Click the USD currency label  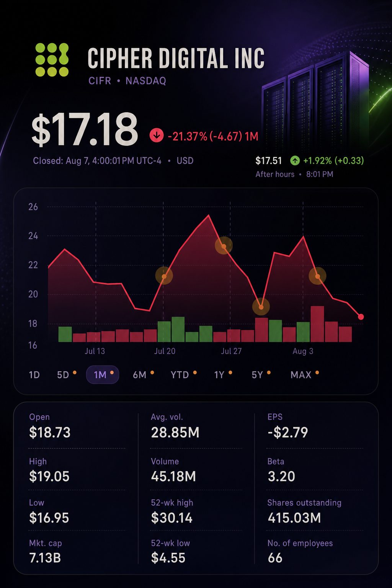click(185, 161)
